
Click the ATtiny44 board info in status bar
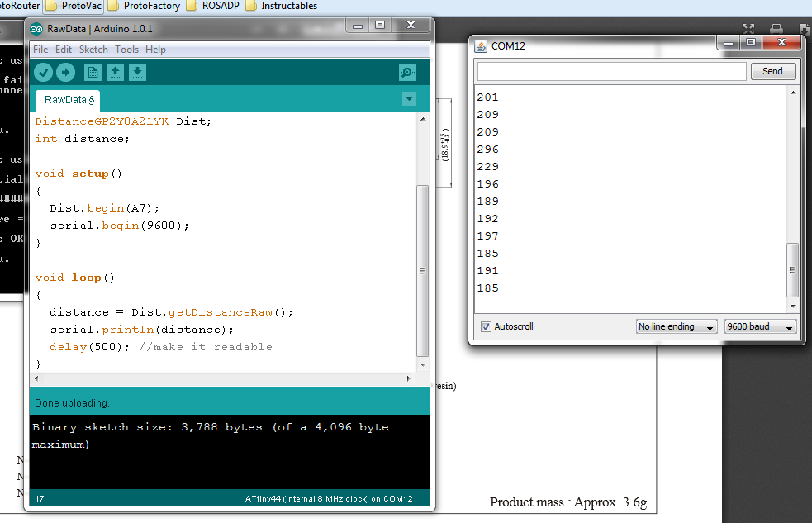[329, 499]
